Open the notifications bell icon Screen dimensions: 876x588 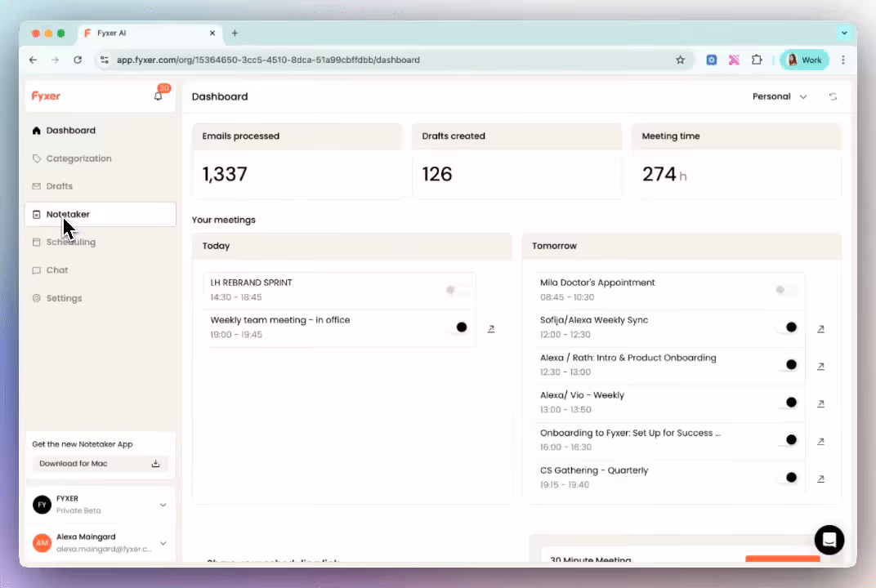pos(158,96)
